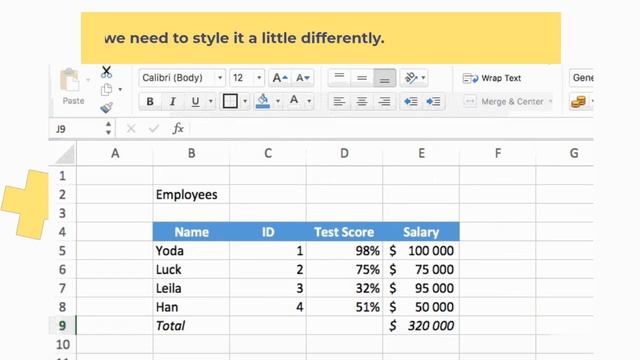Click Merge & Center button
The height and width of the screenshot is (360, 640).
(504, 101)
